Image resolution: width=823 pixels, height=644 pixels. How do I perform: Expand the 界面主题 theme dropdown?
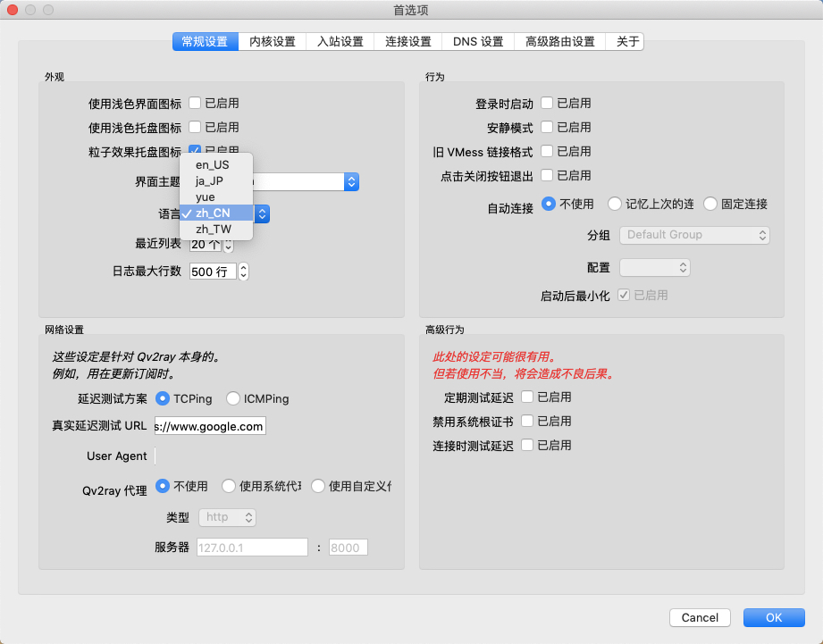pos(351,182)
